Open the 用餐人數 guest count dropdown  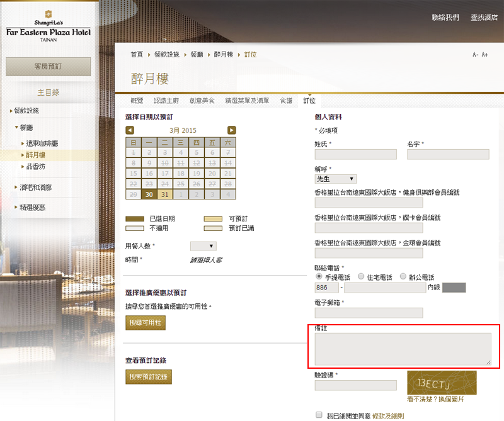[x=203, y=246]
